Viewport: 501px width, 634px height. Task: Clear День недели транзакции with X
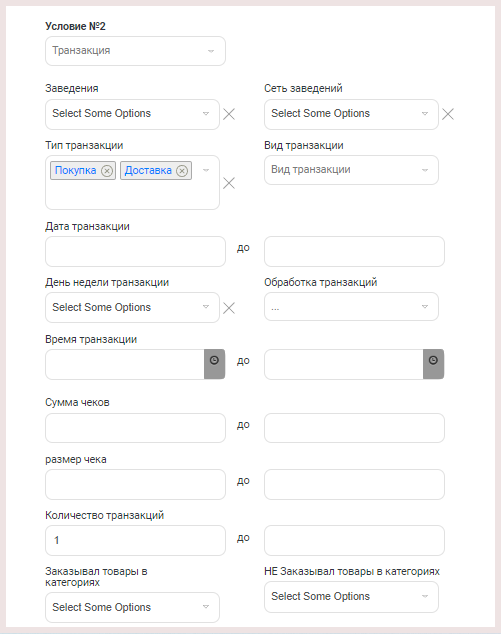[x=229, y=308]
